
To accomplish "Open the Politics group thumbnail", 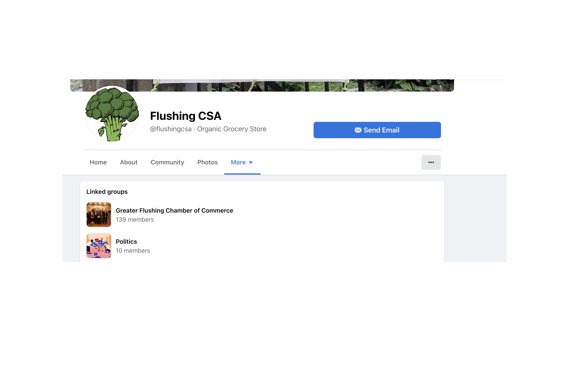I will point(99,246).
